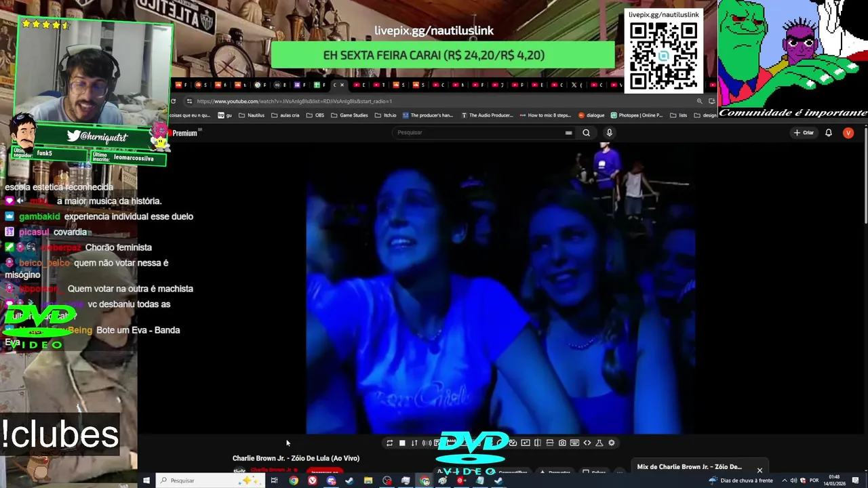Click the screenshot camera icon below video
The image size is (868, 488).
tap(562, 443)
